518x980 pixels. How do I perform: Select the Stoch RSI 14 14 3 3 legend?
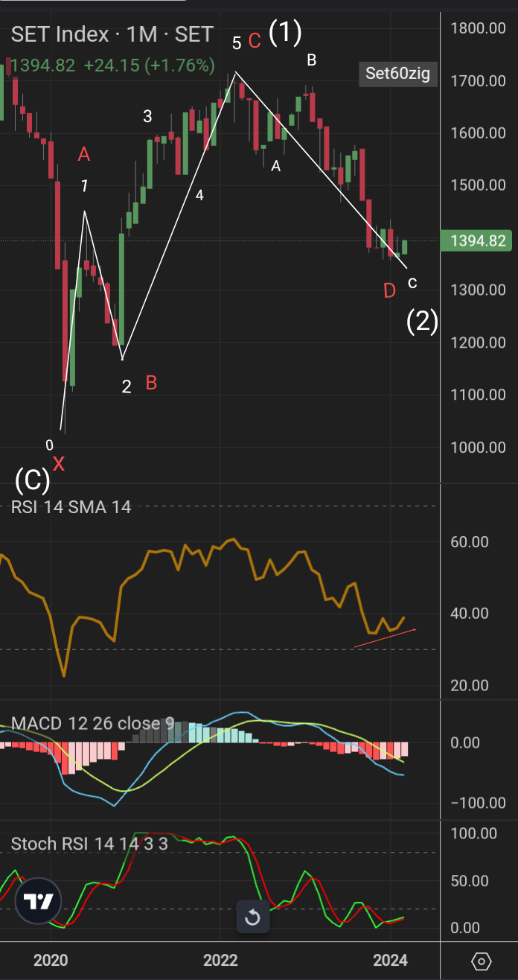pyautogui.click(x=89, y=844)
